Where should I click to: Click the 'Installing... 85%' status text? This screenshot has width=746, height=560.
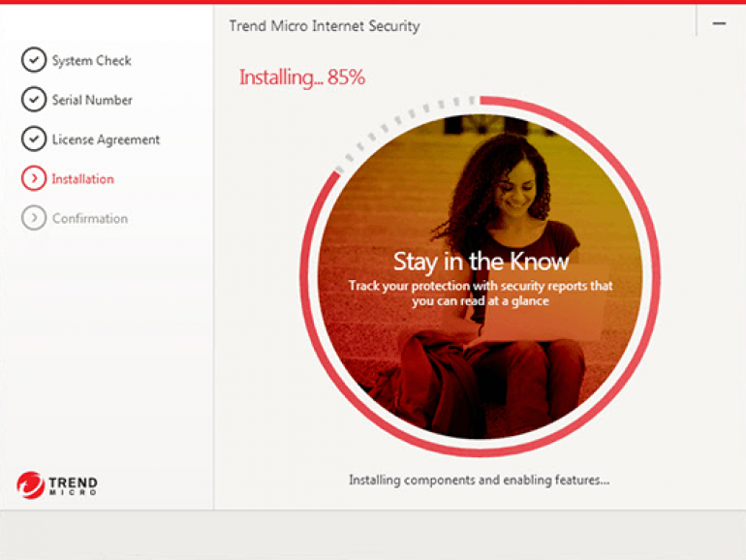pos(302,78)
